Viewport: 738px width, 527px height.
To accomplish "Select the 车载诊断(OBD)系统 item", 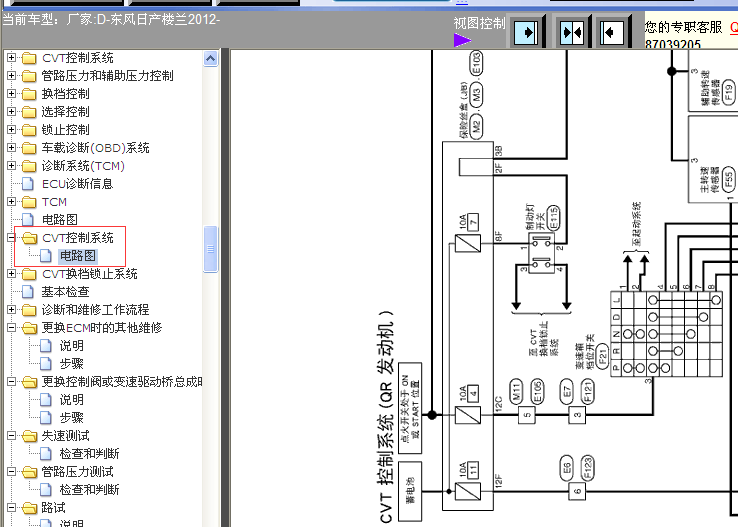I will click(x=95, y=148).
